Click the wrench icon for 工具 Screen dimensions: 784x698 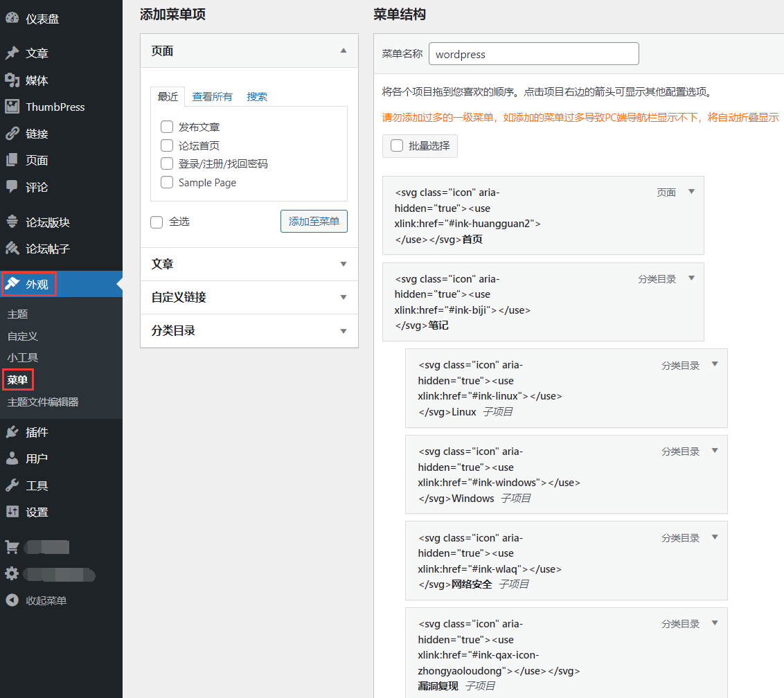coord(12,485)
